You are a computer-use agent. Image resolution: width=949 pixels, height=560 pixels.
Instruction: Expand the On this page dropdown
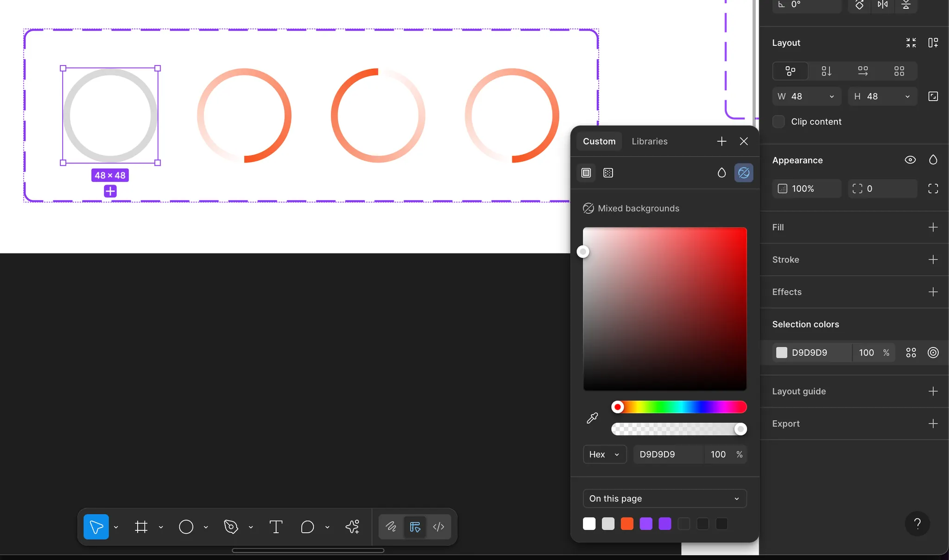pos(664,498)
